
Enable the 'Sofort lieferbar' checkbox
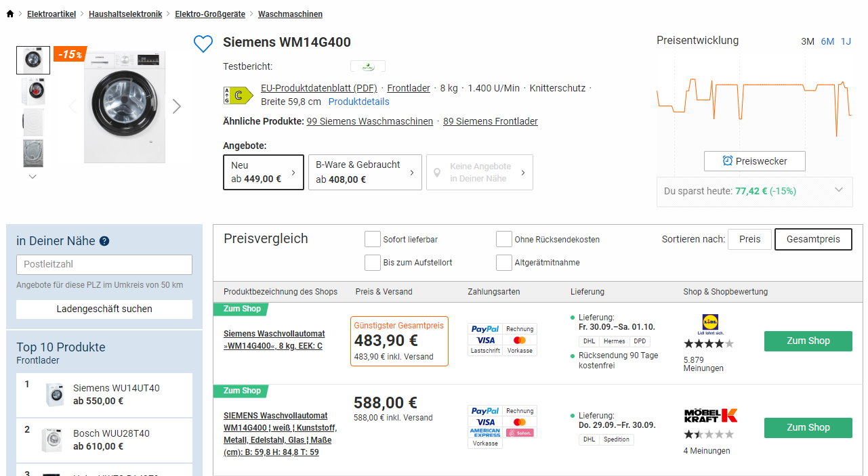tap(372, 239)
